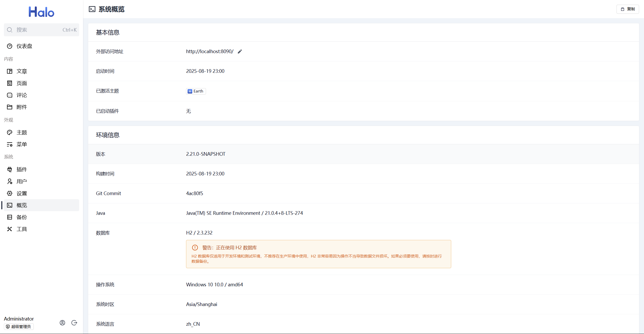The width and height of the screenshot is (644, 334).
Task: Open 设置 settings with gear icon
Action: (22, 193)
